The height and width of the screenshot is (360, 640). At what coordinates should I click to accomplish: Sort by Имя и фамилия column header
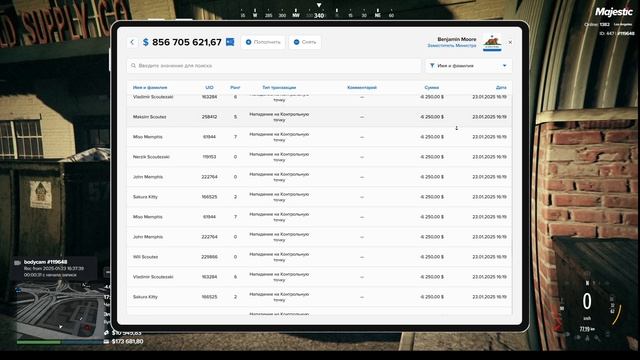pos(150,87)
